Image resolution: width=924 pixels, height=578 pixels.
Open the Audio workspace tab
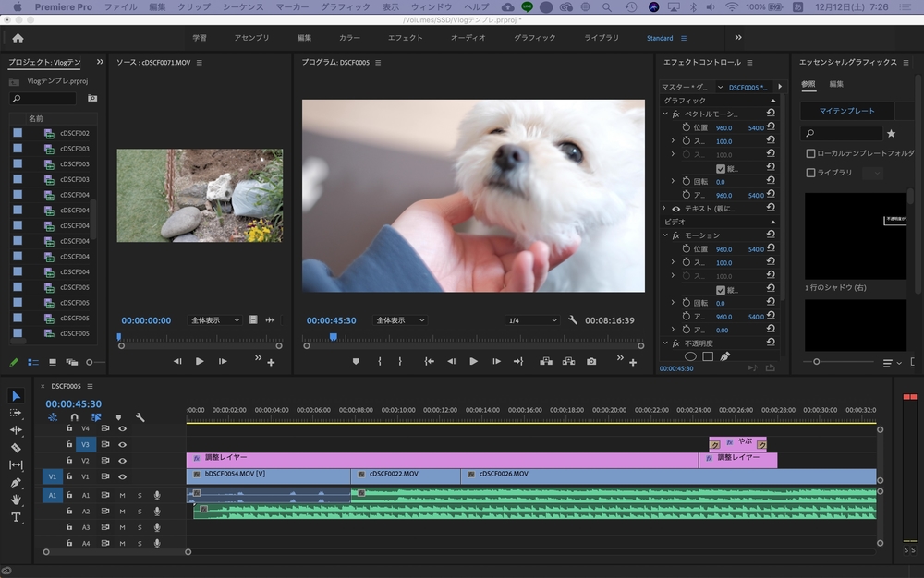468,38
